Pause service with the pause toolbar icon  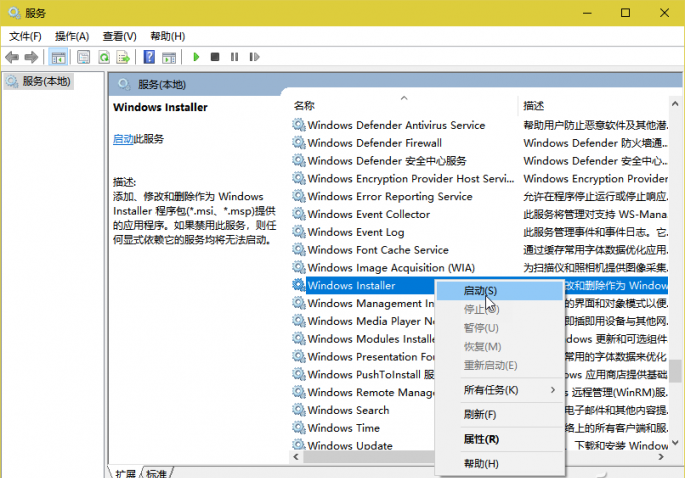(234, 57)
